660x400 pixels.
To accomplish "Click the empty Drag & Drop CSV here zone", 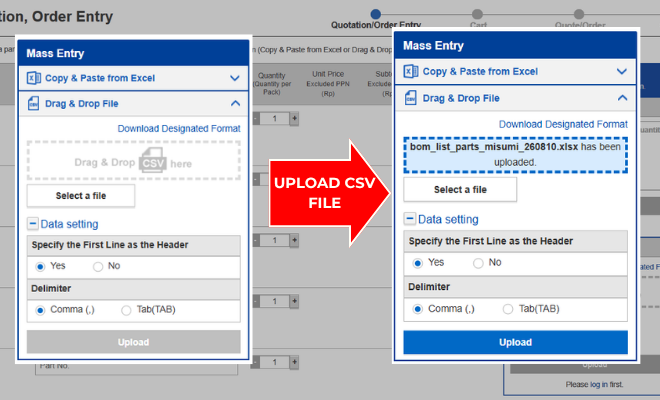I will [x=133, y=160].
